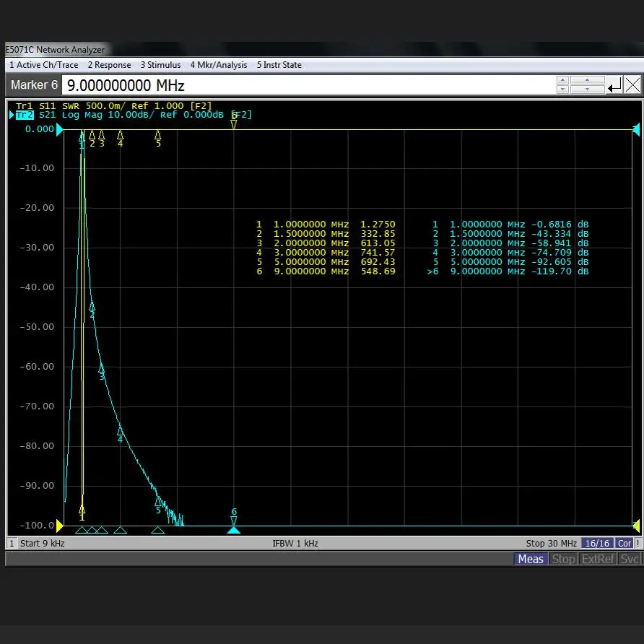Open the Response menu
Image resolution: width=644 pixels, height=644 pixels.
tap(109, 65)
